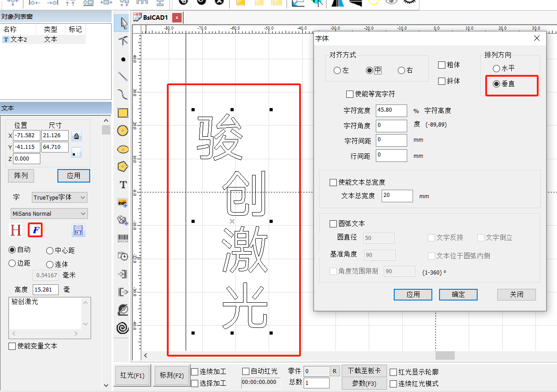Click inside the 字符宽度 width input field
The width and height of the screenshot is (557, 392).
pos(391,110)
